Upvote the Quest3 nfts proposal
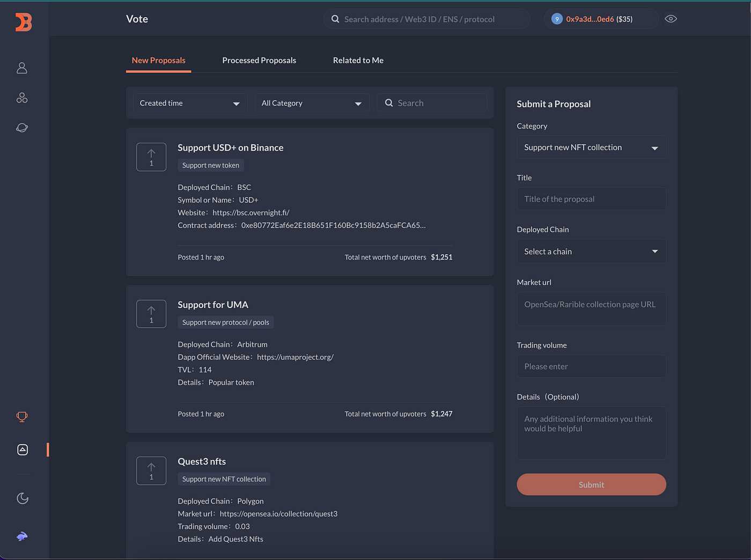This screenshot has width=751, height=560. (x=151, y=471)
